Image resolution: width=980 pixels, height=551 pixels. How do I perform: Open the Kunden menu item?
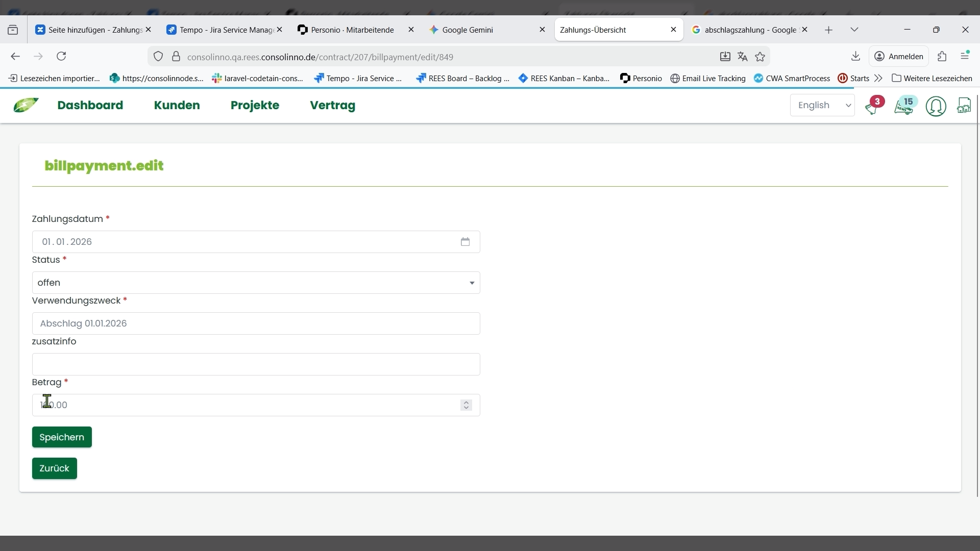click(177, 106)
